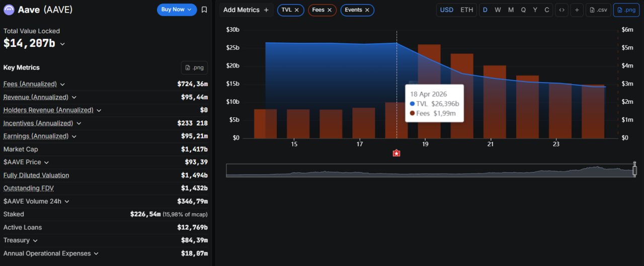Click the Outstanding FDV label
Screen dimensions: 644x266
[x=29, y=188]
